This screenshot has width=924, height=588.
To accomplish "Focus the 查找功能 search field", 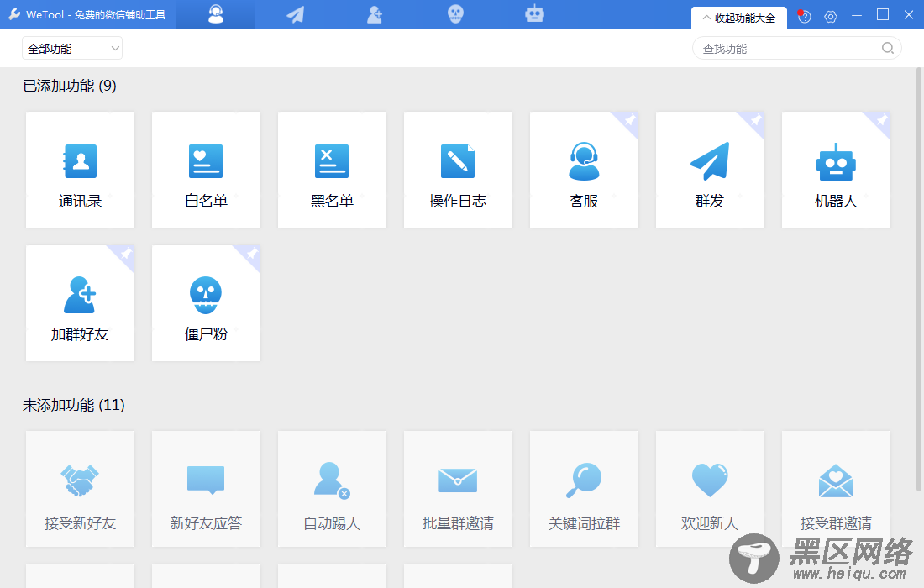I will (x=796, y=49).
